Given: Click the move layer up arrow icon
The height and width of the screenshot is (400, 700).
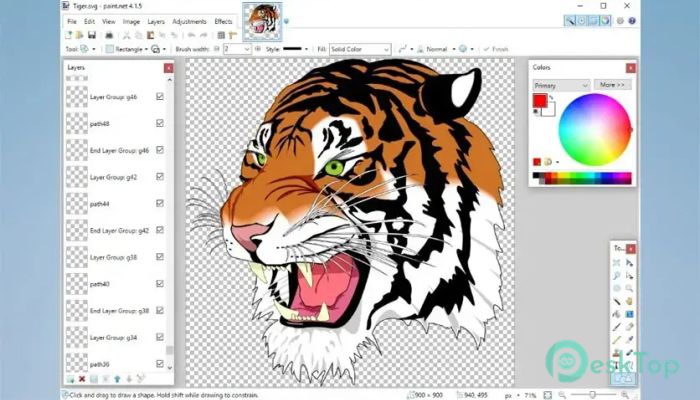Looking at the screenshot, I should pyautogui.click(x=117, y=379).
